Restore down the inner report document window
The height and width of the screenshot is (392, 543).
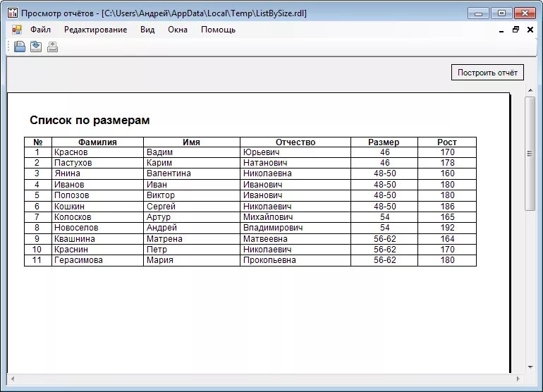point(515,30)
